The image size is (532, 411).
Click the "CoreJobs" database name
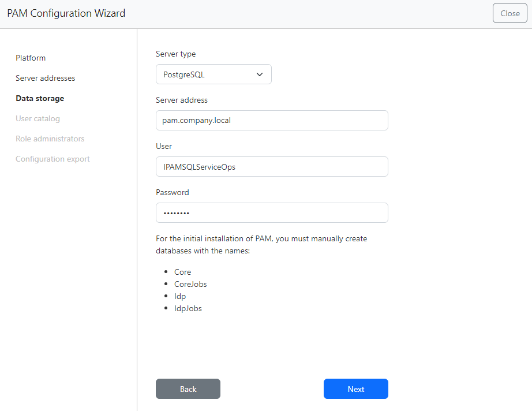click(x=190, y=284)
